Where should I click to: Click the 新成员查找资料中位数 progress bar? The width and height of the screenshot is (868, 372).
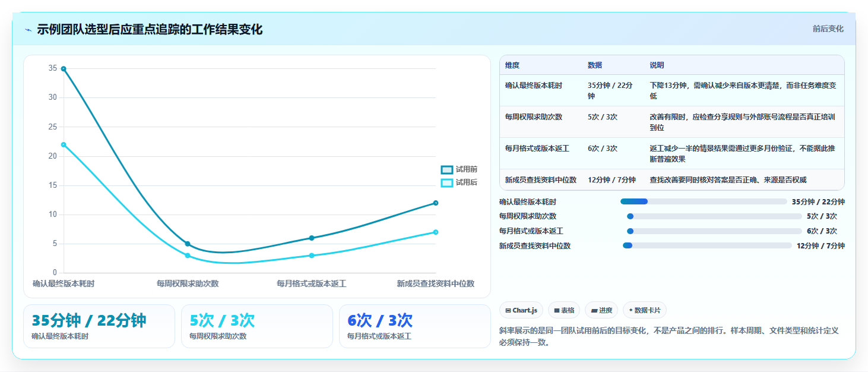[x=707, y=245]
